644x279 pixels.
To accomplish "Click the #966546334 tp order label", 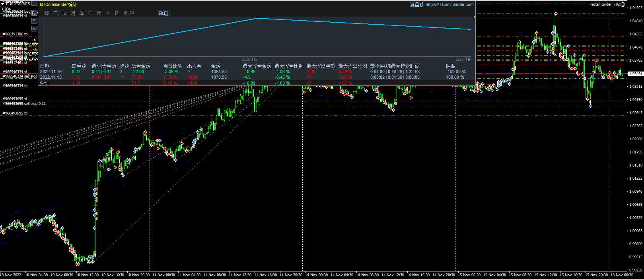I will [x=16, y=86].
